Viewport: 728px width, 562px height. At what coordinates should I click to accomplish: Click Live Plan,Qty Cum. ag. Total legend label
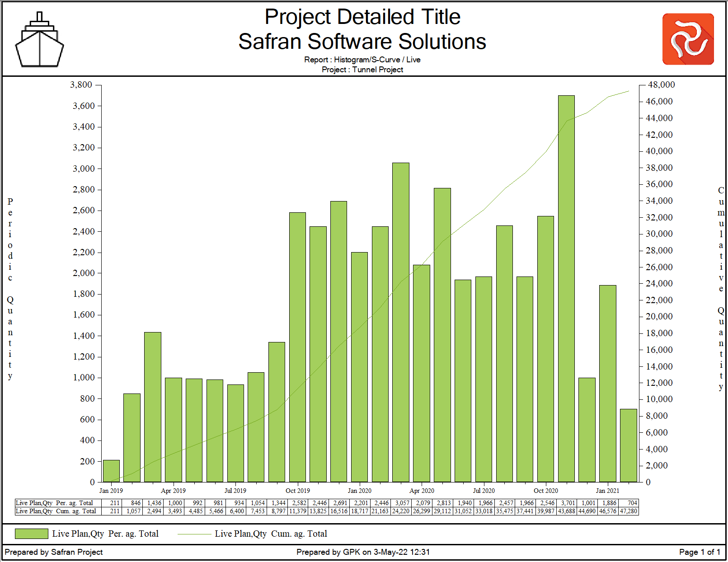271,534
